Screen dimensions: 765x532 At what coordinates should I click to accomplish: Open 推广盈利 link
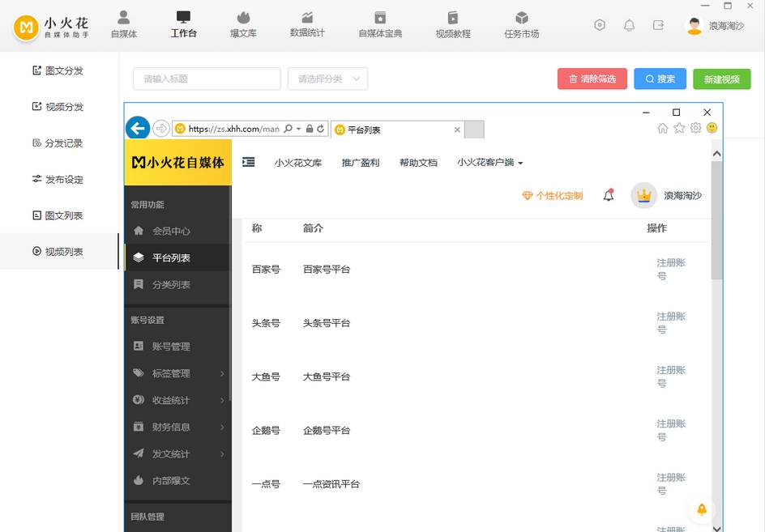click(x=361, y=163)
